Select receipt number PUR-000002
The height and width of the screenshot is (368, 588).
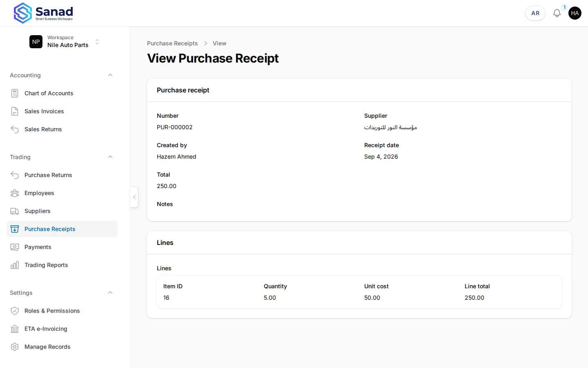tap(175, 127)
